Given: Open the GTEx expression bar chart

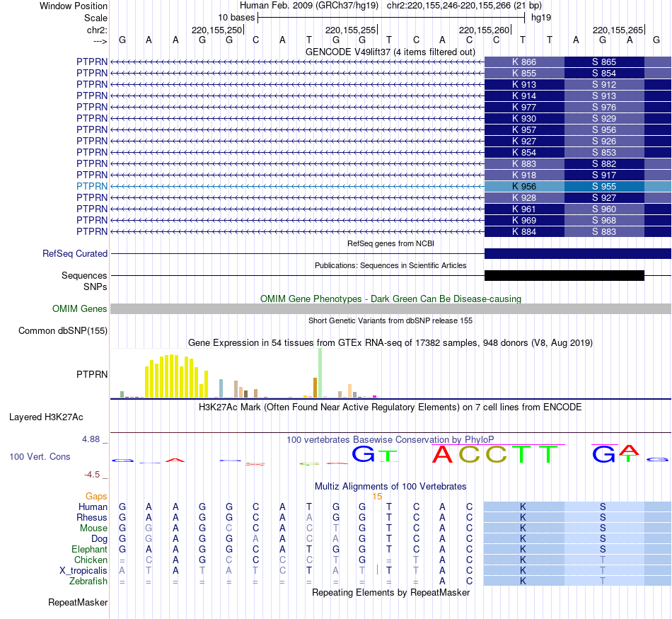Looking at the screenshot, I should point(244,374).
